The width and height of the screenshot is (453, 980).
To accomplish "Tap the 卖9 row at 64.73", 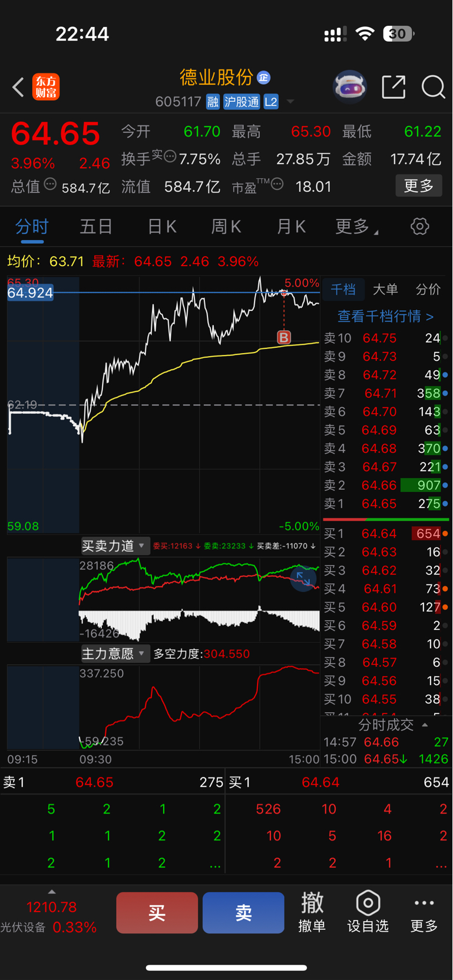I will [x=386, y=357].
